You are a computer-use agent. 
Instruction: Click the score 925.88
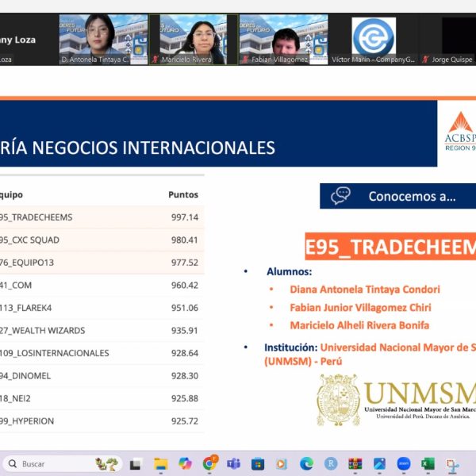tap(185, 398)
